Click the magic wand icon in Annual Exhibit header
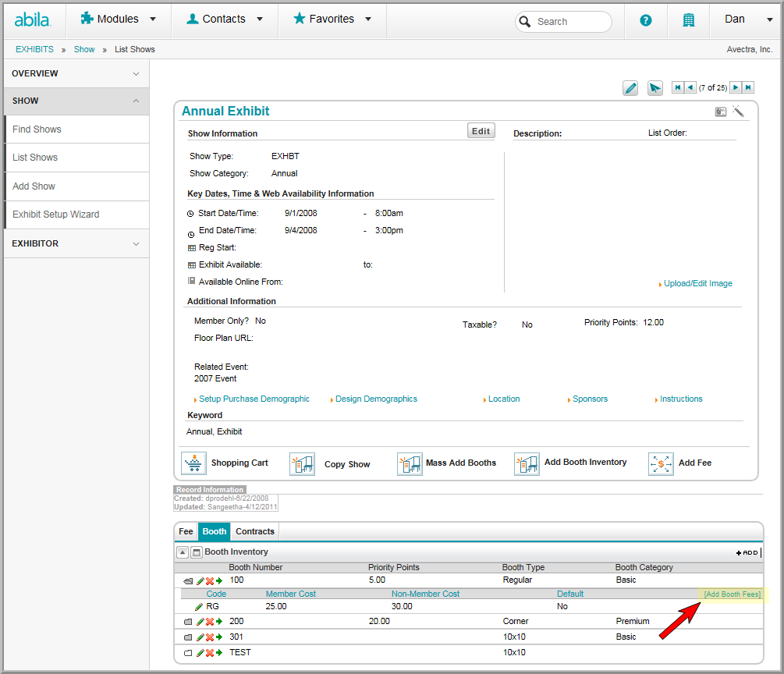This screenshot has height=674, width=784. pyautogui.click(x=738, y=111)
